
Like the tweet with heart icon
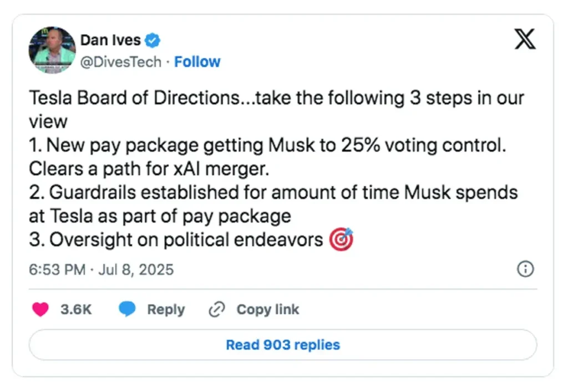click(x=40, y=309)
